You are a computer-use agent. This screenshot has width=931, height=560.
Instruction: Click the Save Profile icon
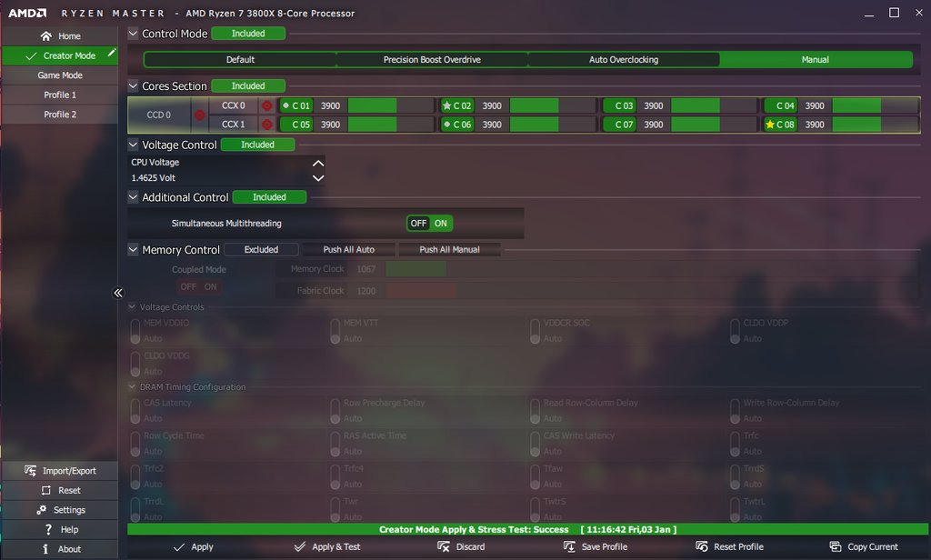[569, 546]
